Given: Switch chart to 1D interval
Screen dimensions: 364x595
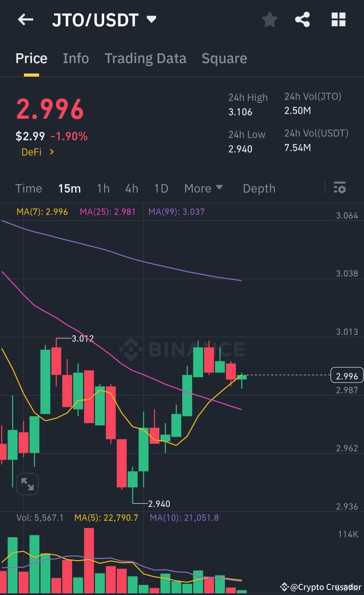Looking at the screenshot, I should [161, 188].
